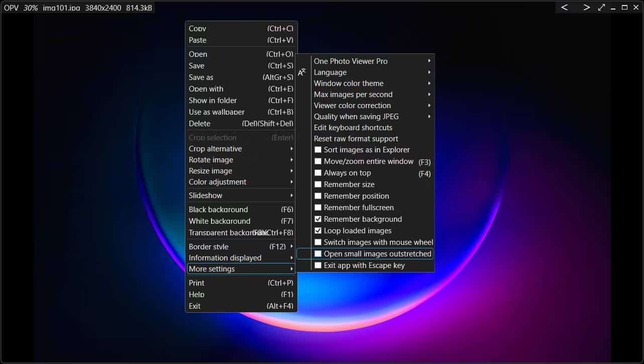
Task: Click the language icon beside the settings submenu
Action: 302,72
